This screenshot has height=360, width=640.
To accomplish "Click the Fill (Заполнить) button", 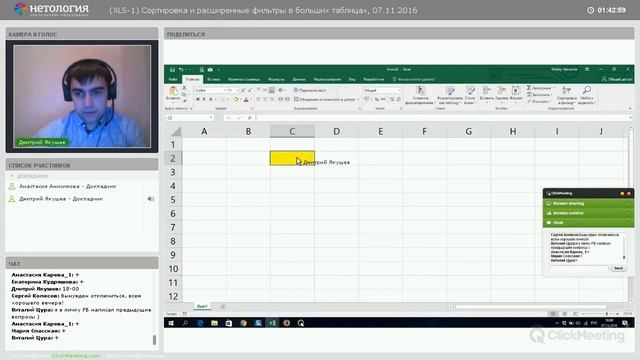I will click(539, 95).
